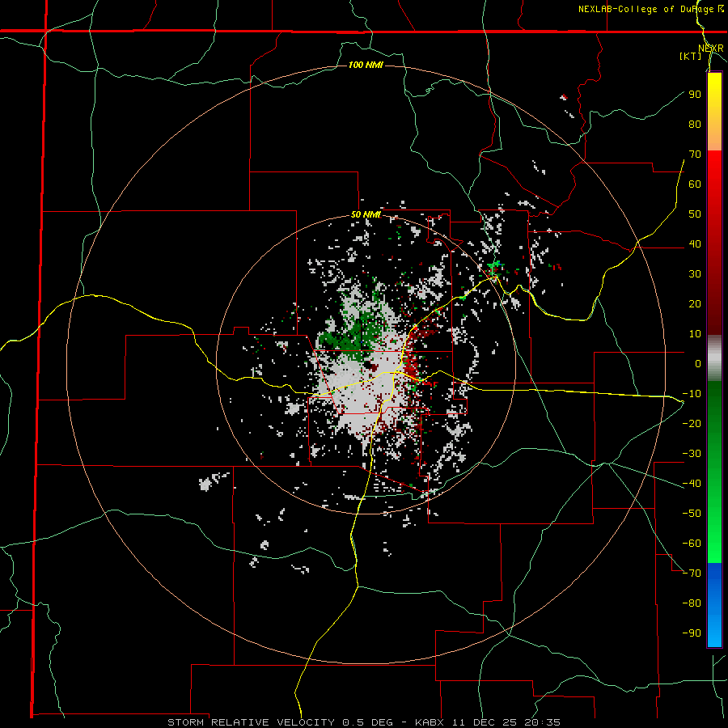Image resolution: width=728 pixels, height=728 pixels.
Task: Click the NEXR label above the color scale
Action: coord(710,49)
